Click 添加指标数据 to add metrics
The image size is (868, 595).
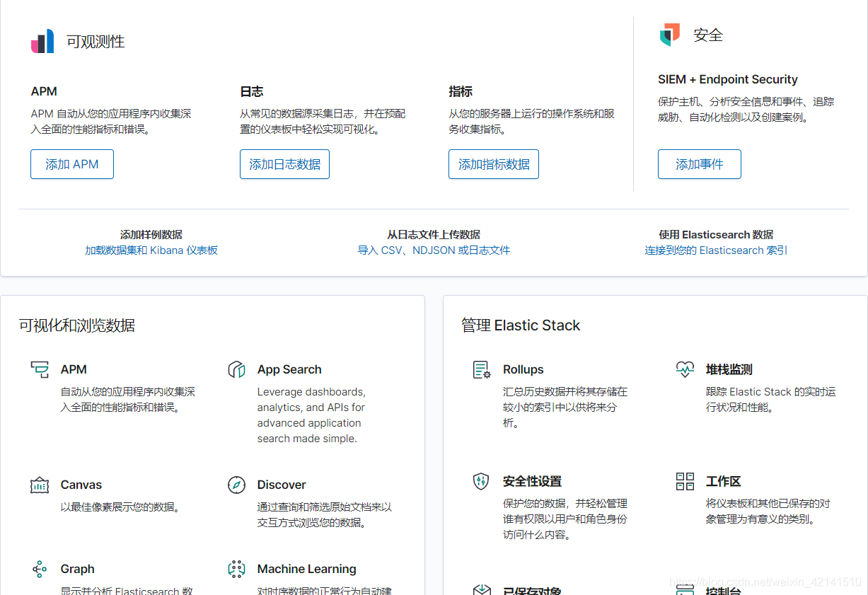click(x=493, y=163)
